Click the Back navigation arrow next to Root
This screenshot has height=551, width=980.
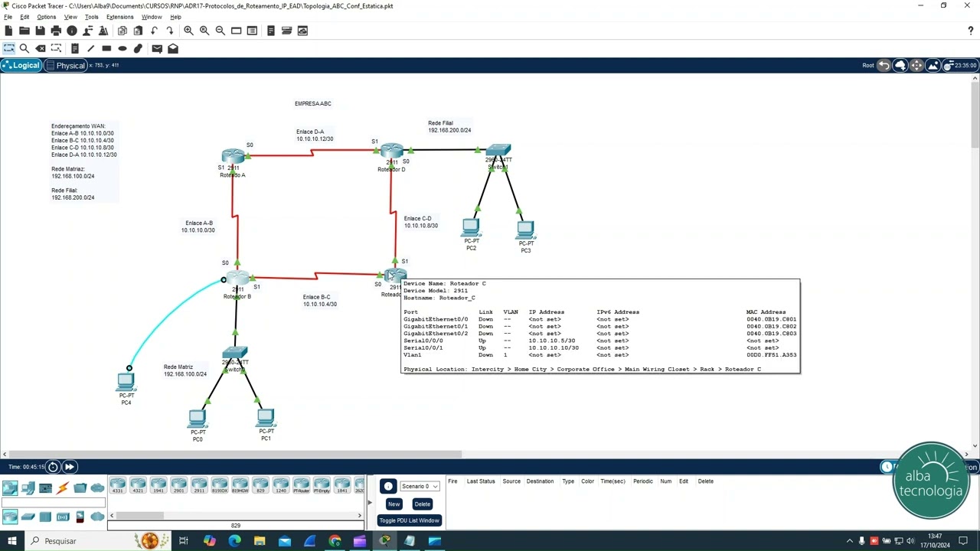884,65
